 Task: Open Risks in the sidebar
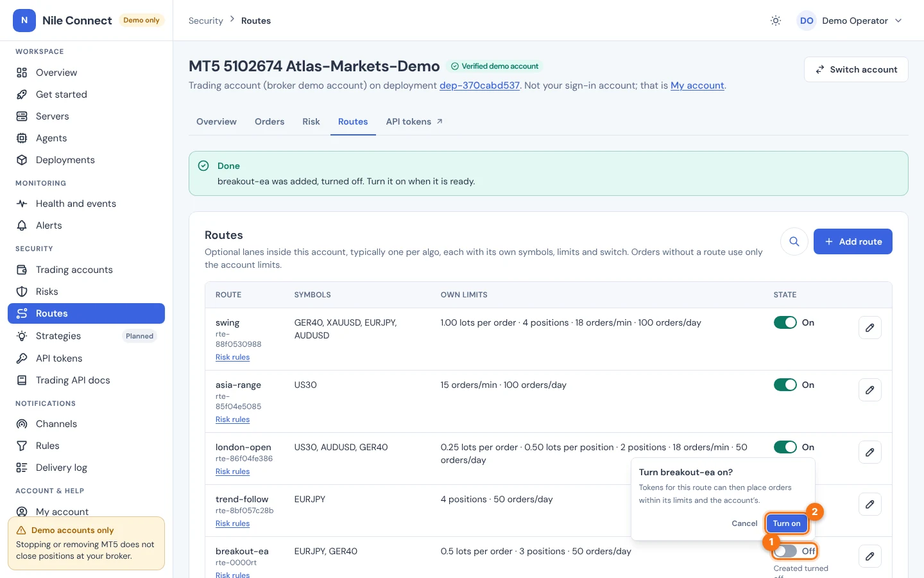pyautogui.click(x=86, y=292)
